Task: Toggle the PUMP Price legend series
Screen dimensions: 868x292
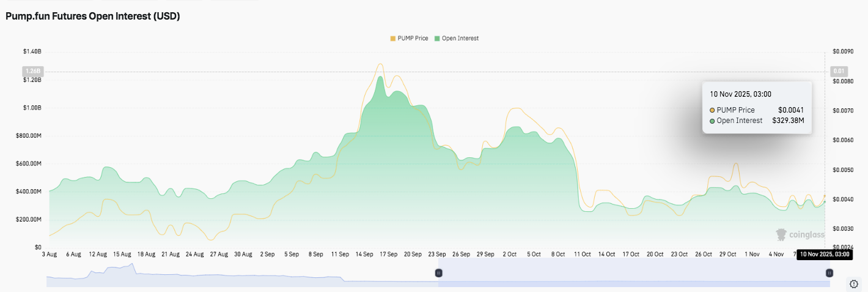Action: [410, 38]
